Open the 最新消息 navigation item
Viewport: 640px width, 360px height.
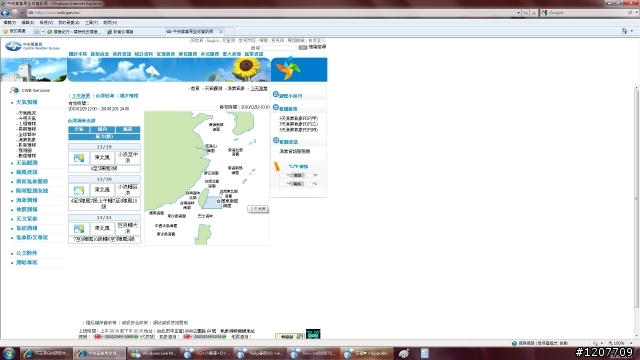[x=100, y=54]
